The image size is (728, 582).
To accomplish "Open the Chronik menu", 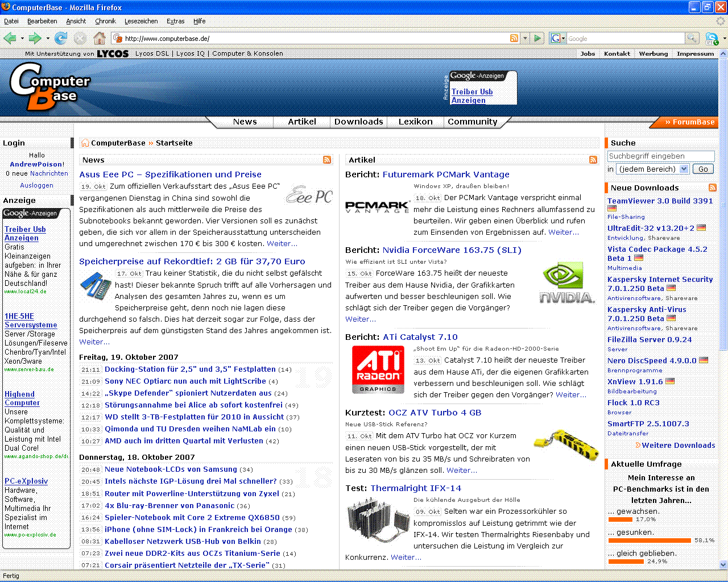I will 105,21.
